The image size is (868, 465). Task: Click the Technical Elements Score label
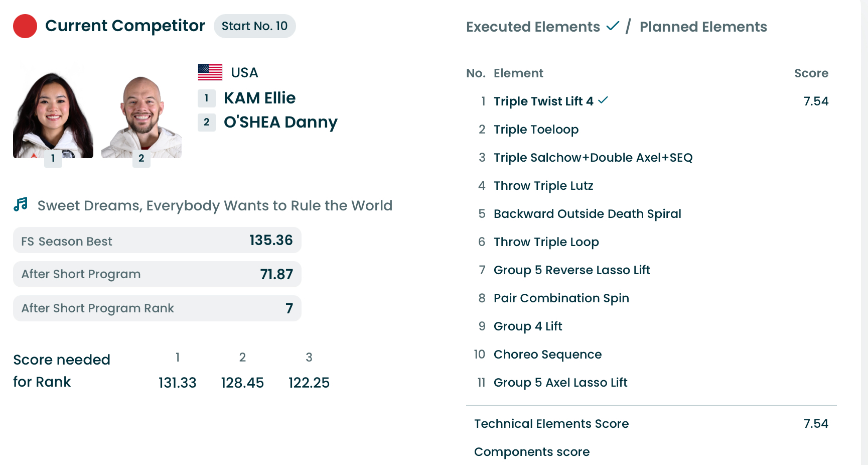(551, 424)
